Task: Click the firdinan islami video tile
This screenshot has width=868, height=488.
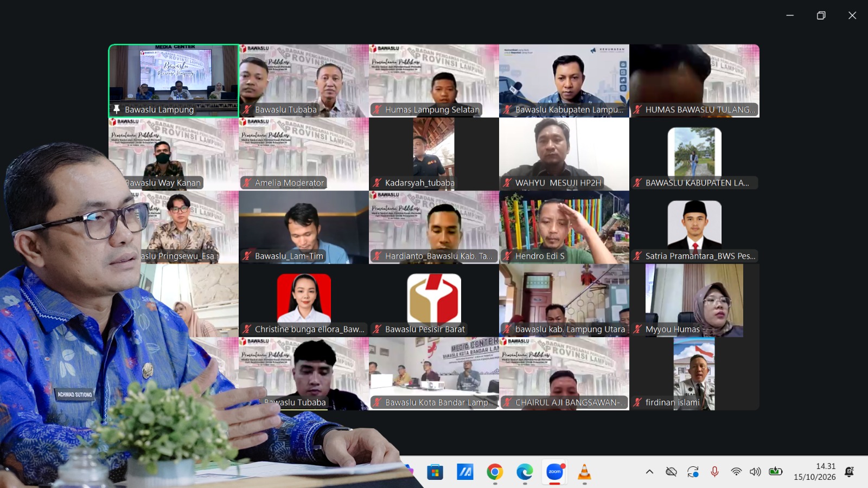Action: pyautogui.click(x=694, y=374)
